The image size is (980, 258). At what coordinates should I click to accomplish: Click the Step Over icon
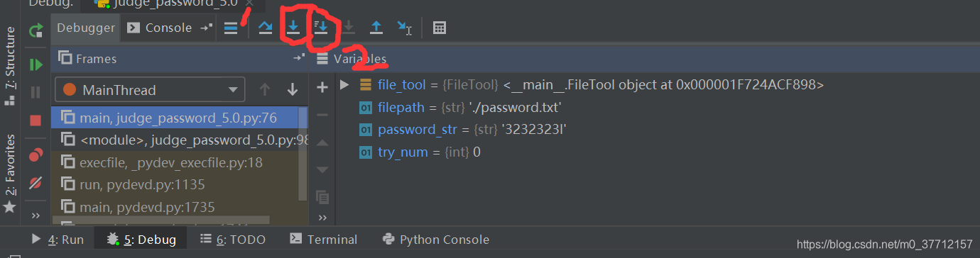[265, 28]
